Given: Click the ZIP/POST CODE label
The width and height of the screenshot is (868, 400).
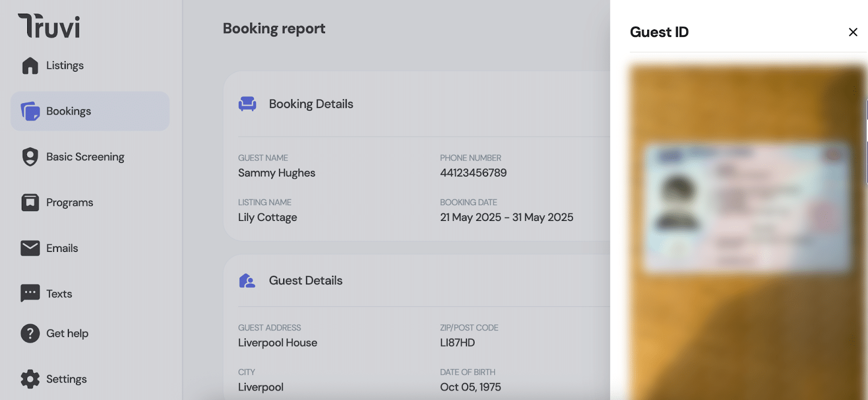Looking at the screenshot, I should pyautogui.click(x=469, y=328).
